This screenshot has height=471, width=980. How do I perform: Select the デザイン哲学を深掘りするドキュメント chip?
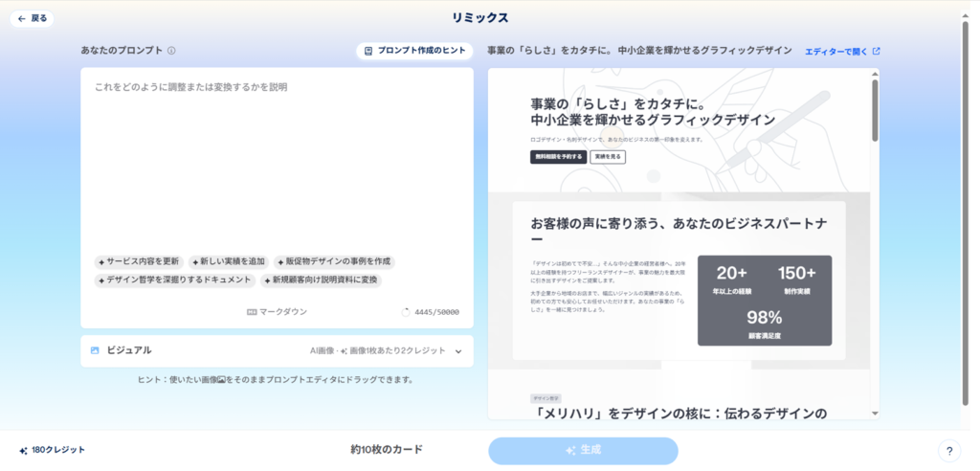175,280
